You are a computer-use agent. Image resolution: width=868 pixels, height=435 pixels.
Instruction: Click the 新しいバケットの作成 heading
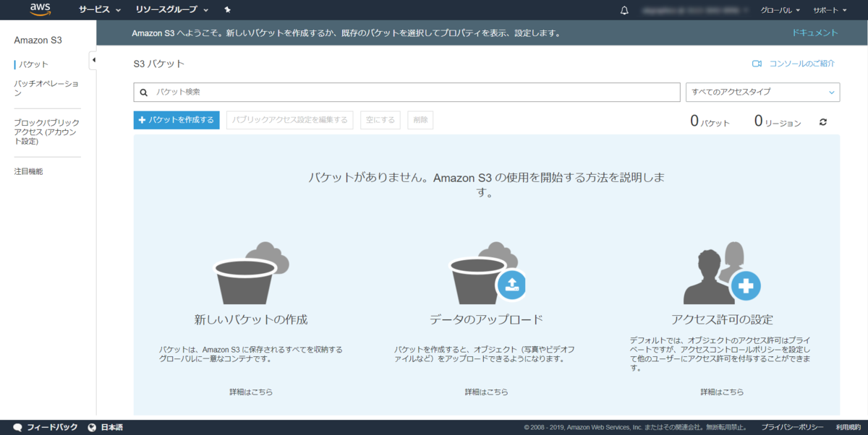251,319
